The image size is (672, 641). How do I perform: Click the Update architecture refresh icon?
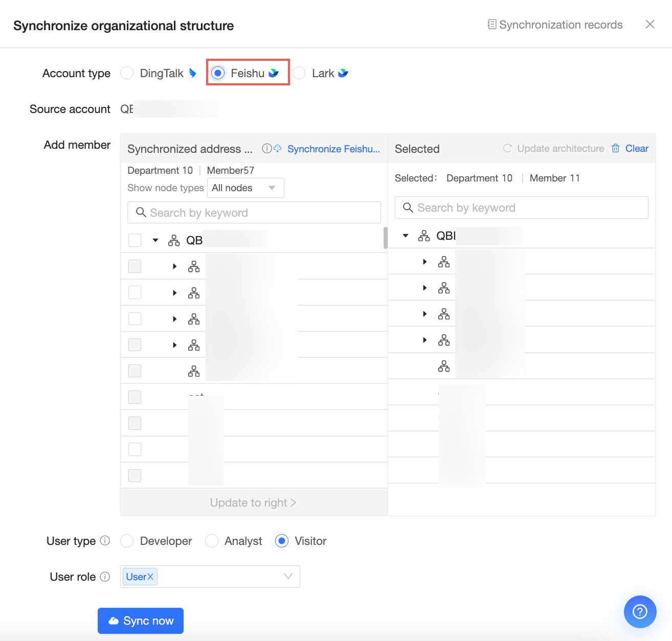507,148
